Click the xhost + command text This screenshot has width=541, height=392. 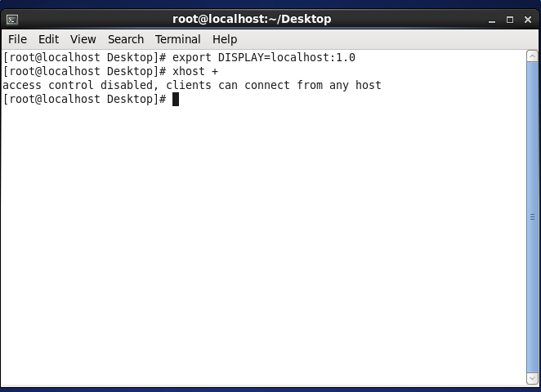pyautogui.click(x=195, y=72)
